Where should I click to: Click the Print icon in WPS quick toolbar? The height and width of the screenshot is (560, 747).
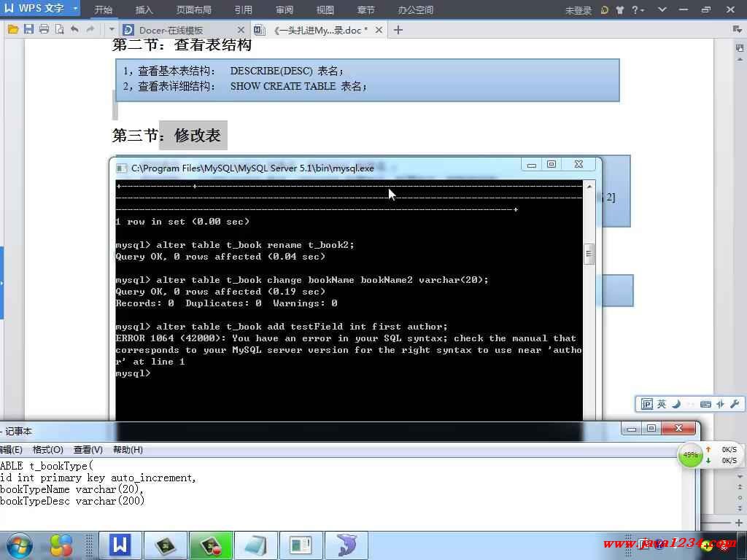pyautogui.click(x=44, y=29)
